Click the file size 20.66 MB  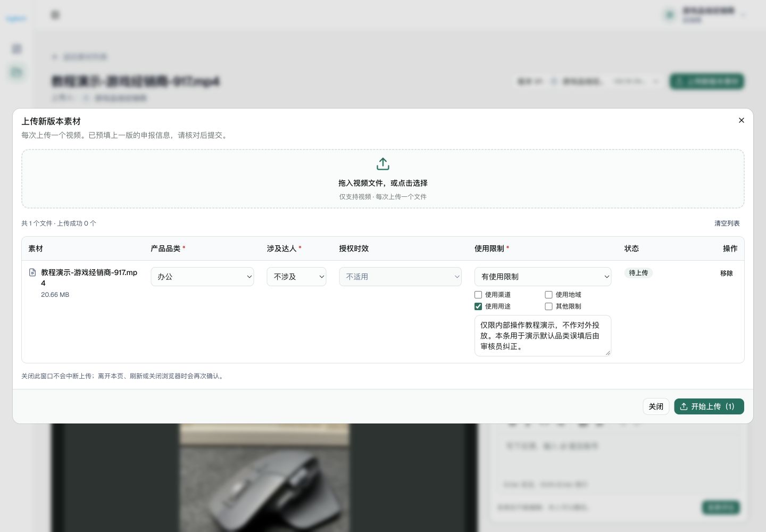(55, 295)
